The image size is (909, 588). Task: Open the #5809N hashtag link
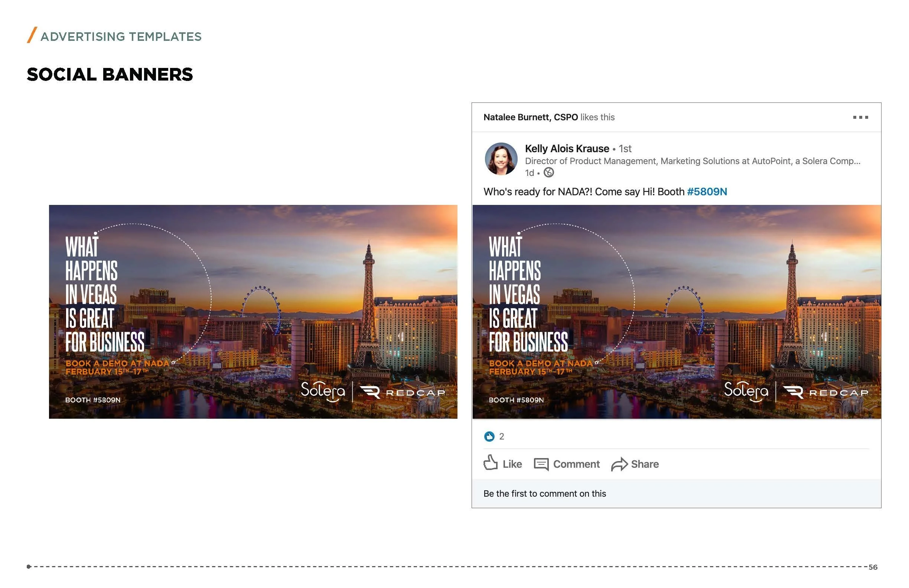pos(707,192)
